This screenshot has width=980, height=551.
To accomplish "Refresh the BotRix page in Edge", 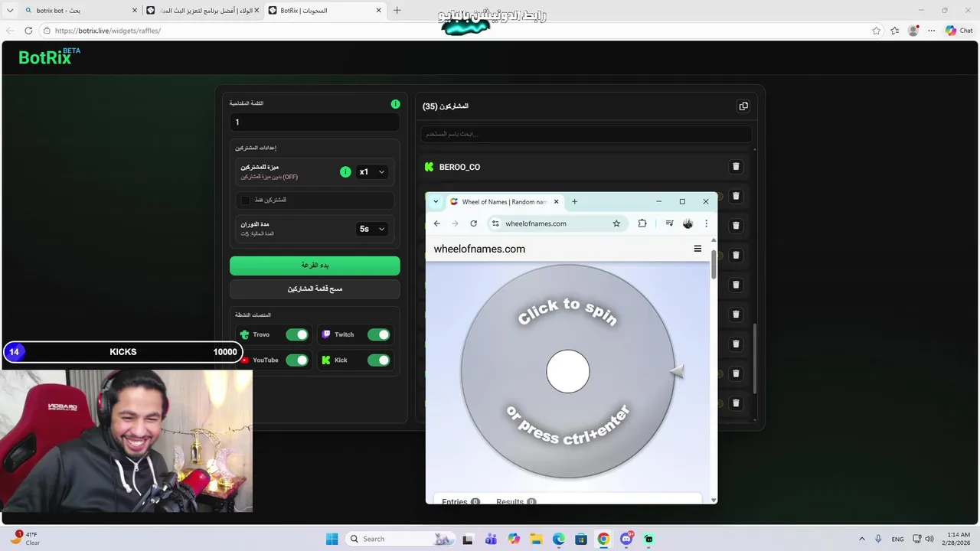I will coord(28,31).
